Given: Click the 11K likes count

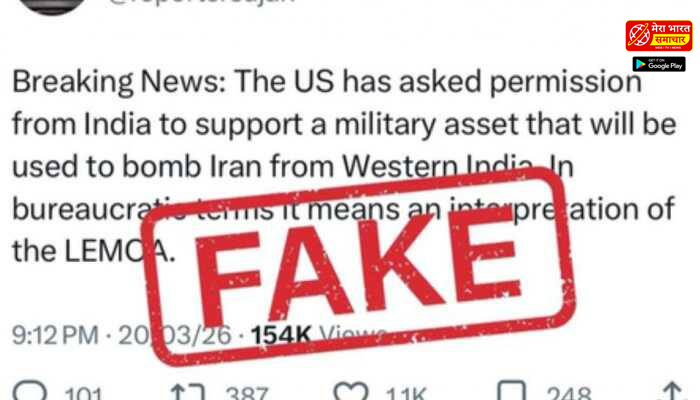Looking at the screenshot, I should tap(406, 393).
